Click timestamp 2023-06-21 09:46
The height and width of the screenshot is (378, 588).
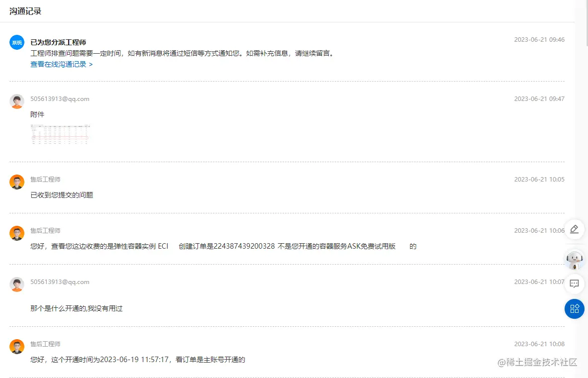pyautogui.click(x=539, y=40)
